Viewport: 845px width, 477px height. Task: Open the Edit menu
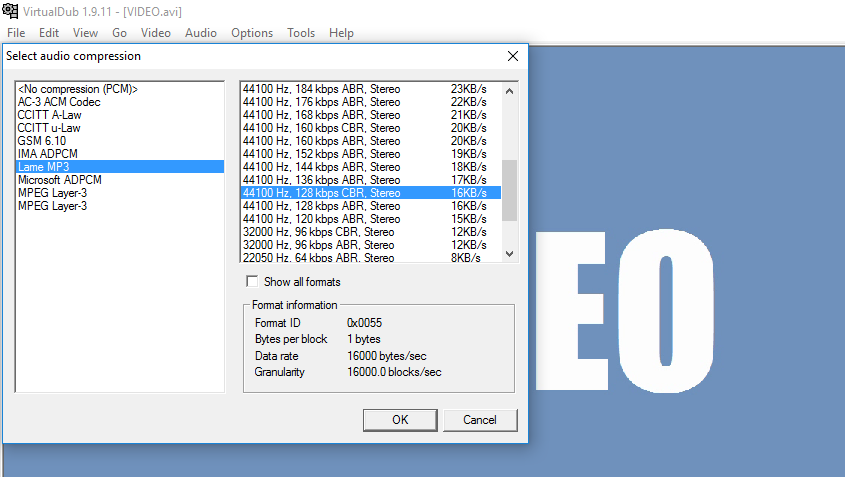click(x=49, y=33)
